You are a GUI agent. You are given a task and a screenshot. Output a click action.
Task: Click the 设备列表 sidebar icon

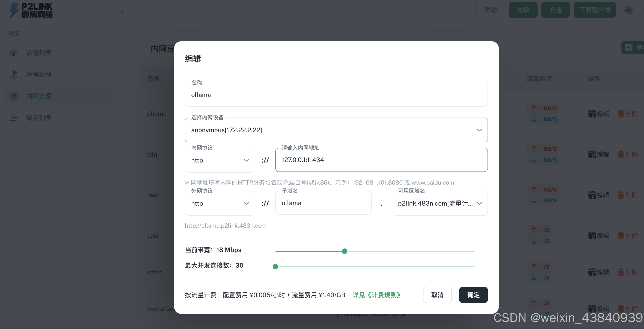click(14, 53)
